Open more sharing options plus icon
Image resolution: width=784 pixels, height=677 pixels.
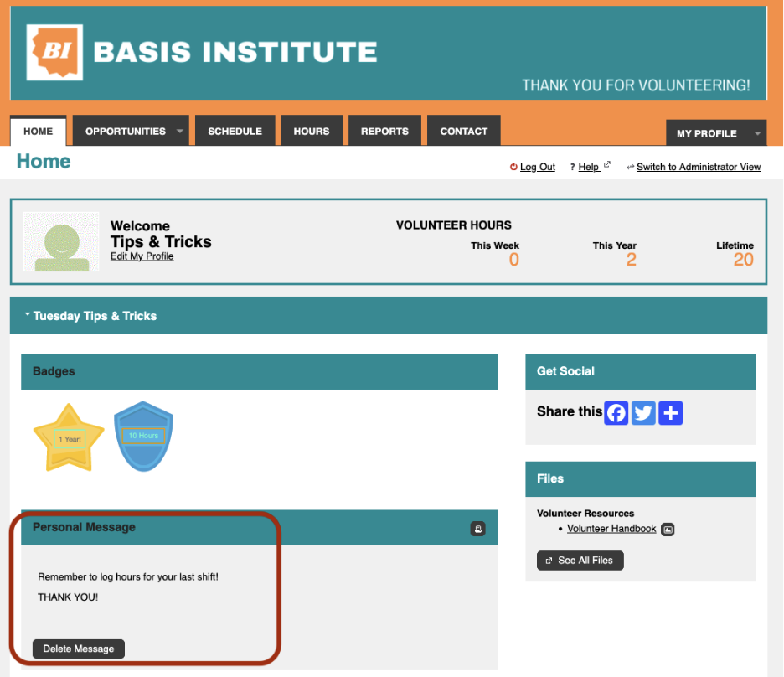tap(671, 413)
